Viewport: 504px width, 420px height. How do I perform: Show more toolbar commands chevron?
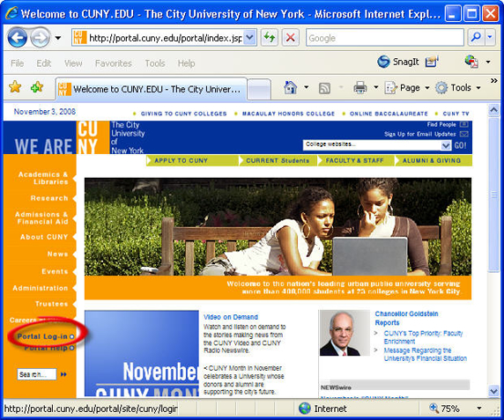pyautogui.click(x=494, y=81)
